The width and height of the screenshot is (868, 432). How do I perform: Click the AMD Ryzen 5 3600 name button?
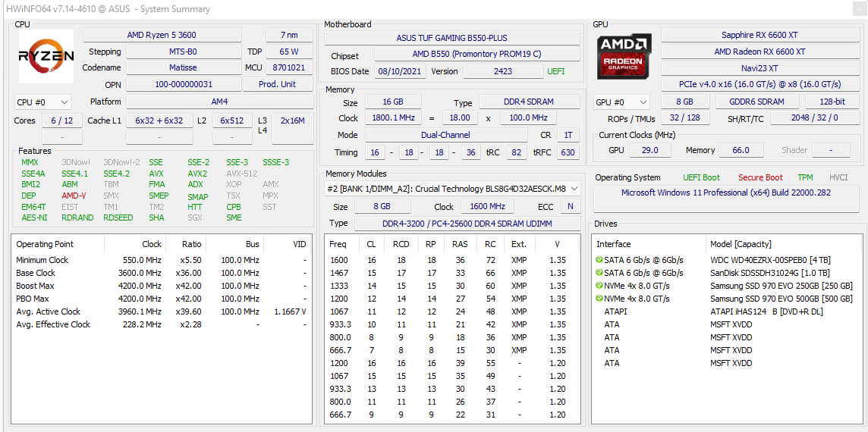pyautogui.click(x=162, y=35)
